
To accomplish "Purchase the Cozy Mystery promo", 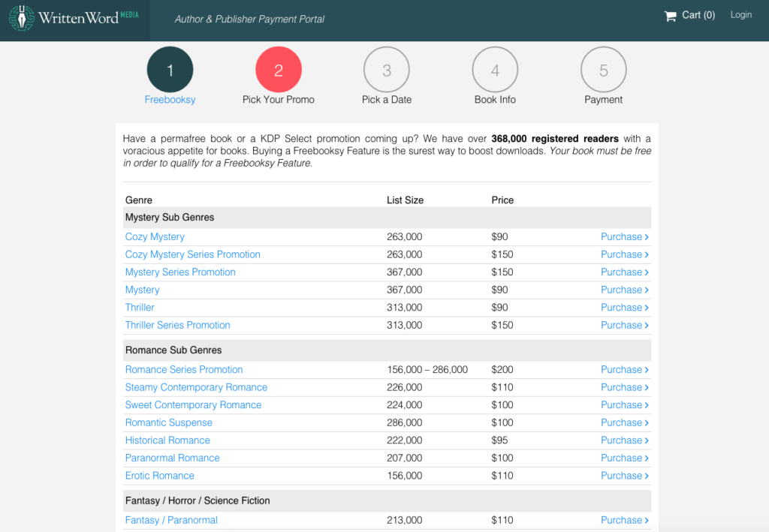I will tap(624, 236).
